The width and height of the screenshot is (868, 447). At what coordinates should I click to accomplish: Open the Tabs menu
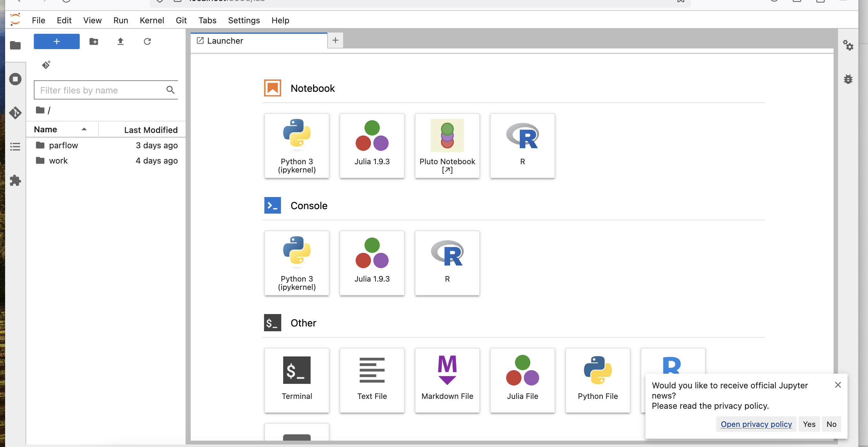tap(207, 20)
